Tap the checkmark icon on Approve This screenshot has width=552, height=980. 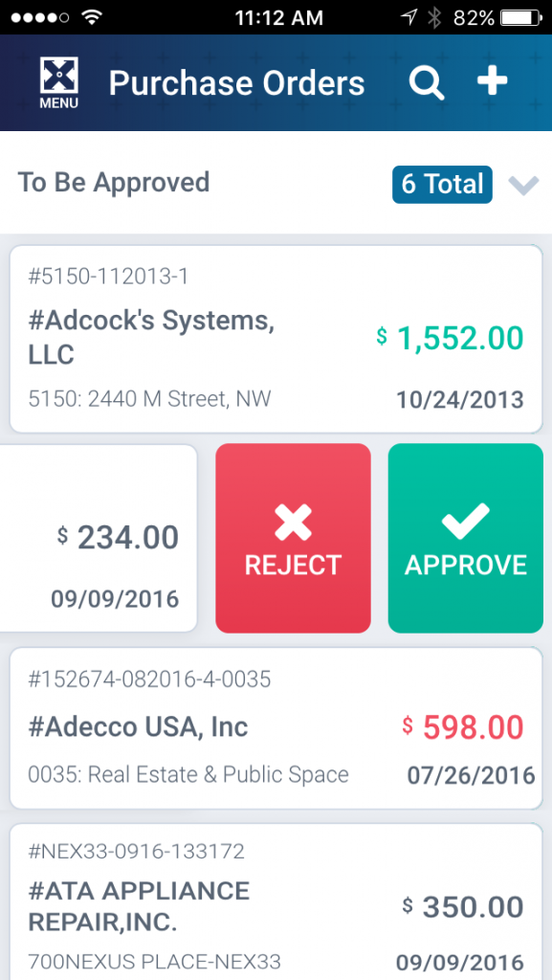tap(465, 522)
